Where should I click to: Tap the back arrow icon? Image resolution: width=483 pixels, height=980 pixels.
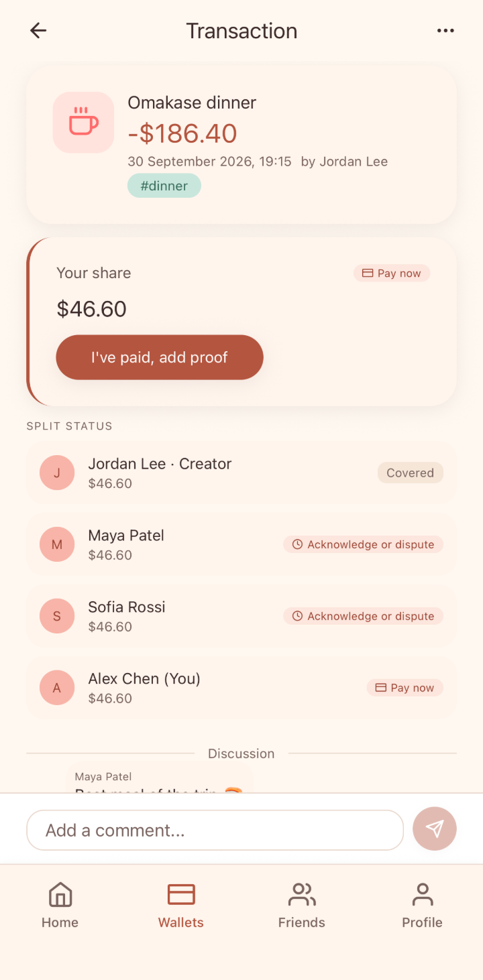tap(38, 30)
